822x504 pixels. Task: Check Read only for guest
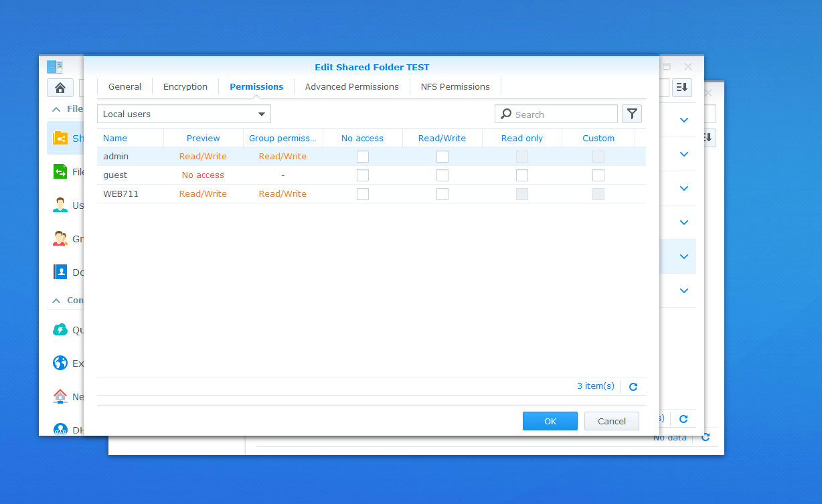(x=522, y=175)
